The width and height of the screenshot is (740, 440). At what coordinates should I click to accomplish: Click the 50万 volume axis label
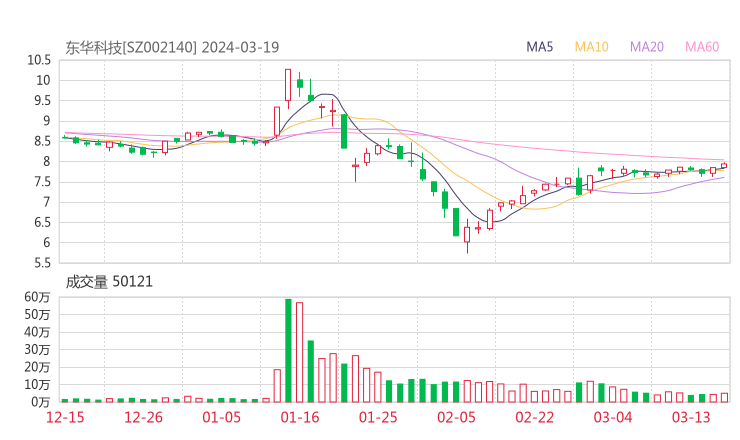pyautogui.click(x=37, y=314)
